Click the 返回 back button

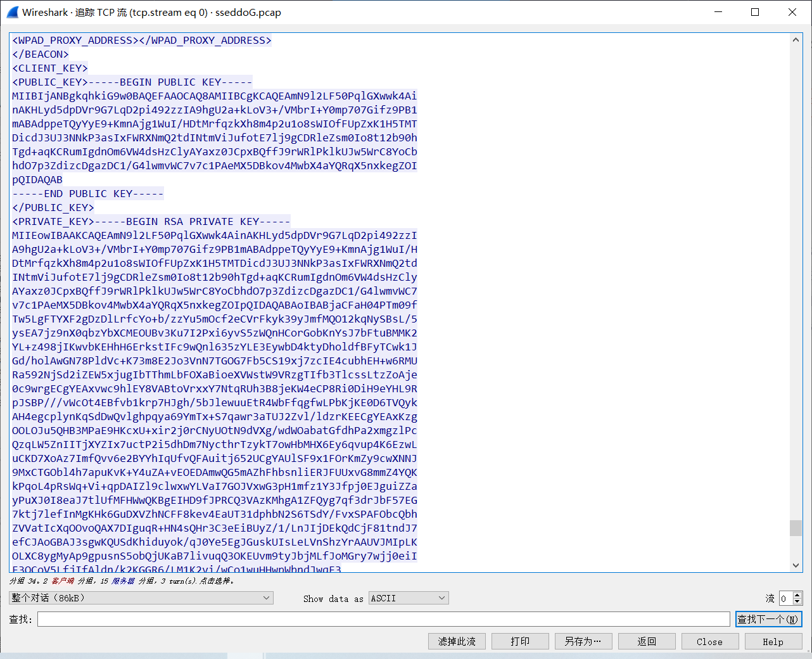(x=646, y=641)
